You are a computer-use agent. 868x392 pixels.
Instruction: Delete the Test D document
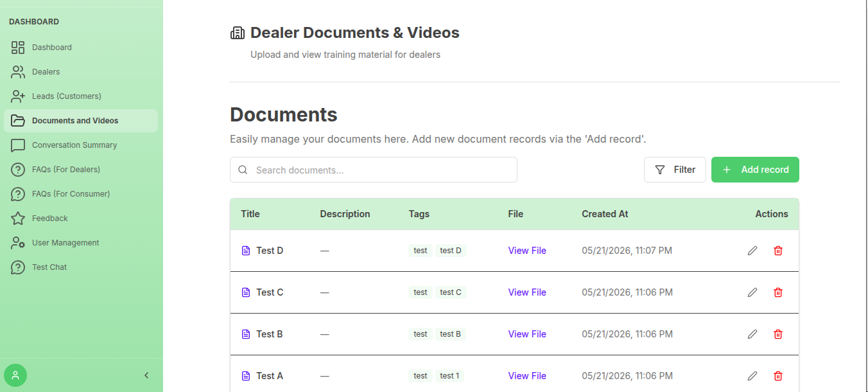(778, 251)
